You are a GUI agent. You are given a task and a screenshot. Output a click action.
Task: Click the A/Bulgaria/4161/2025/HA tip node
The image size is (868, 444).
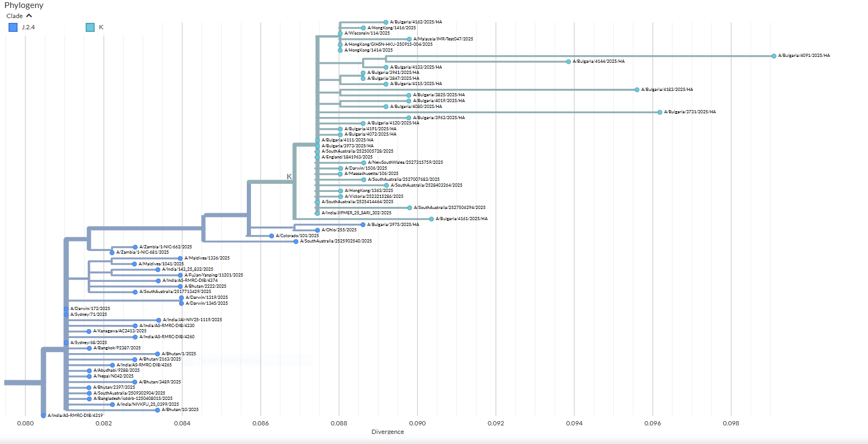pos(431,219)
